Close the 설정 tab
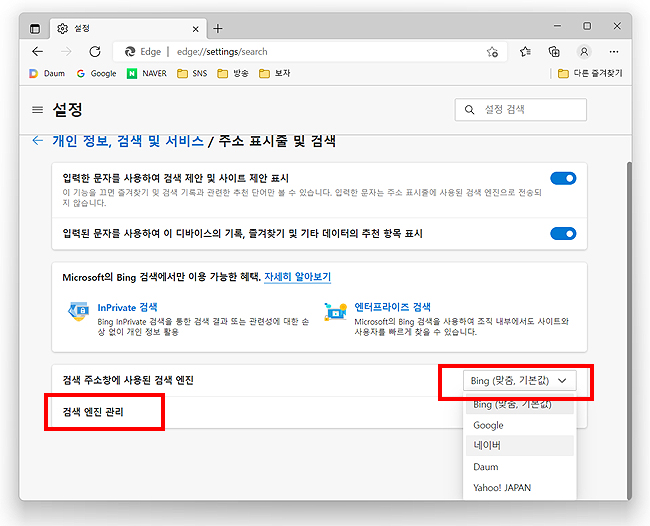Image resolution: width=650 pixels, height=526 pixels. click(196, 29)
